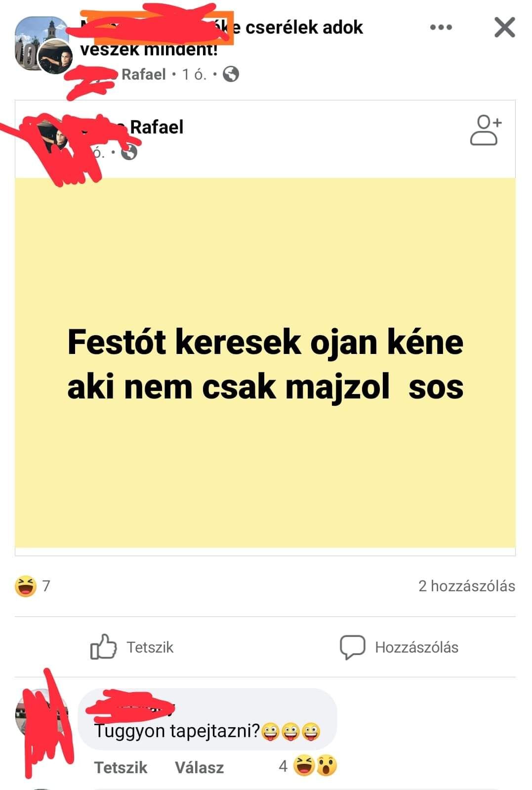
Task: Open the comment's reaction emojis showing 4
Action: coord(308,766)
